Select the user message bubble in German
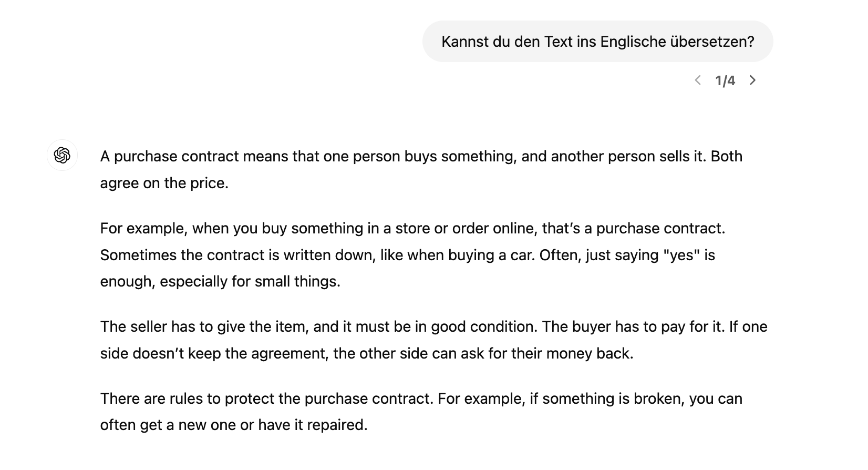 pos(597,42)
